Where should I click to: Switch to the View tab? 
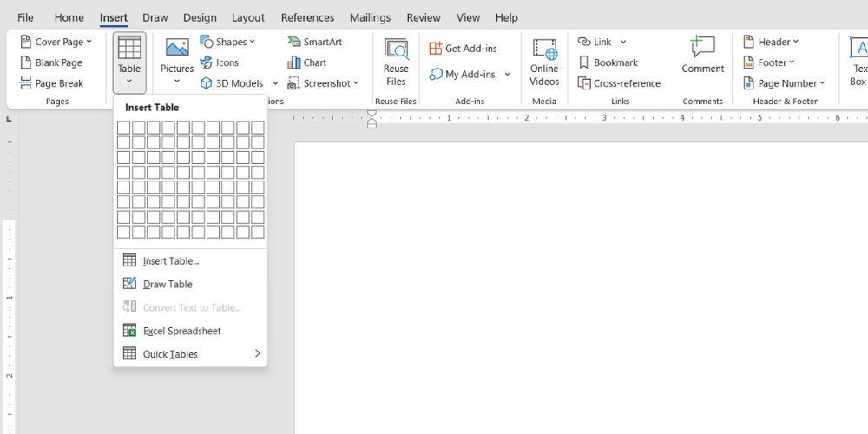click(x=469, y=17)
